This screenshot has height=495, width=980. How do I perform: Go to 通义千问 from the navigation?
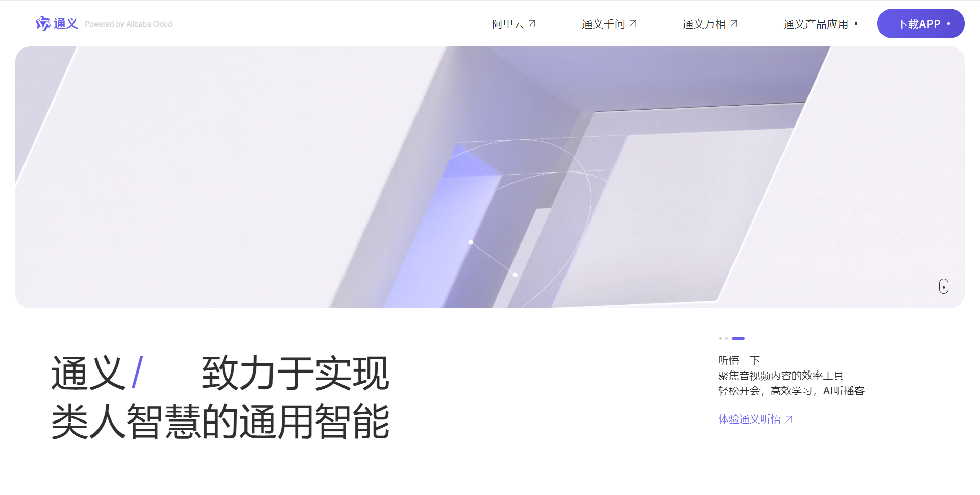[x=609, y=24]
